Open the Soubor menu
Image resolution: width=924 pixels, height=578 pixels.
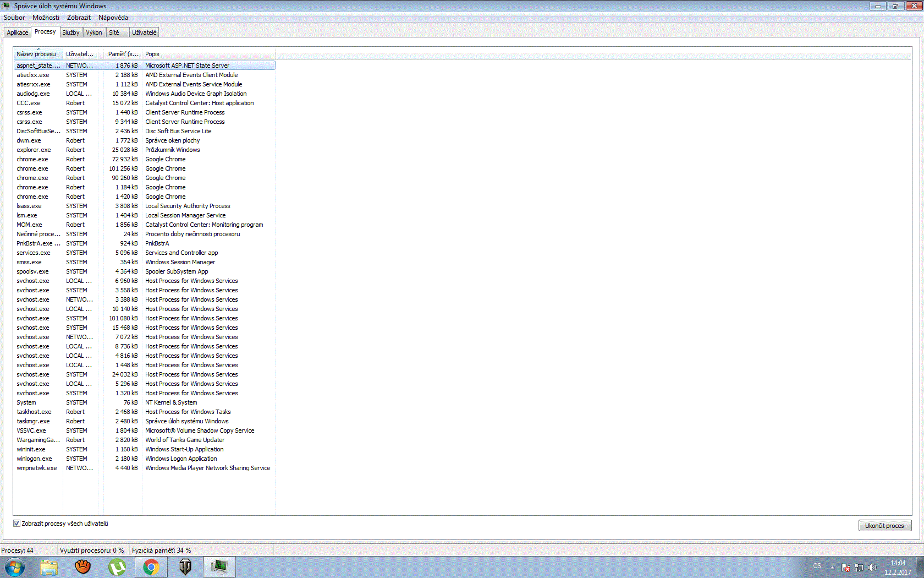pyautogui.click(x=14, y=18)
